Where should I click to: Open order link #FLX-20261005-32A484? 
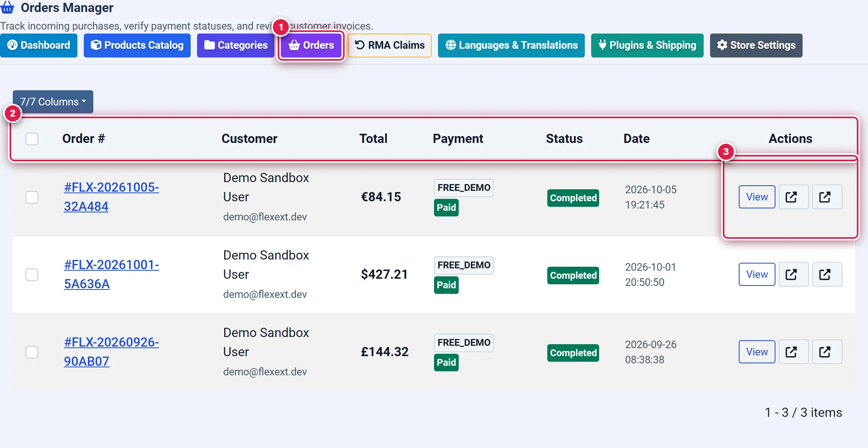tap(111, 197)
